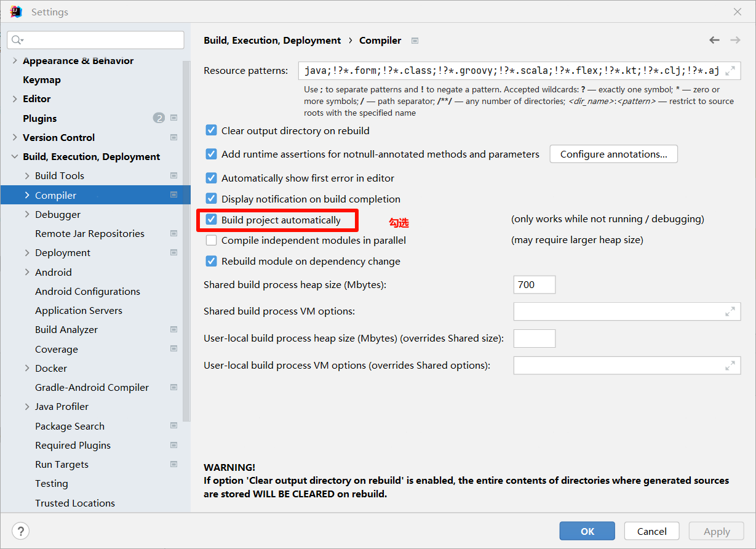Enable Compile independent modules in parallel
The image size is (756, 549).
(x=211, y=240)
